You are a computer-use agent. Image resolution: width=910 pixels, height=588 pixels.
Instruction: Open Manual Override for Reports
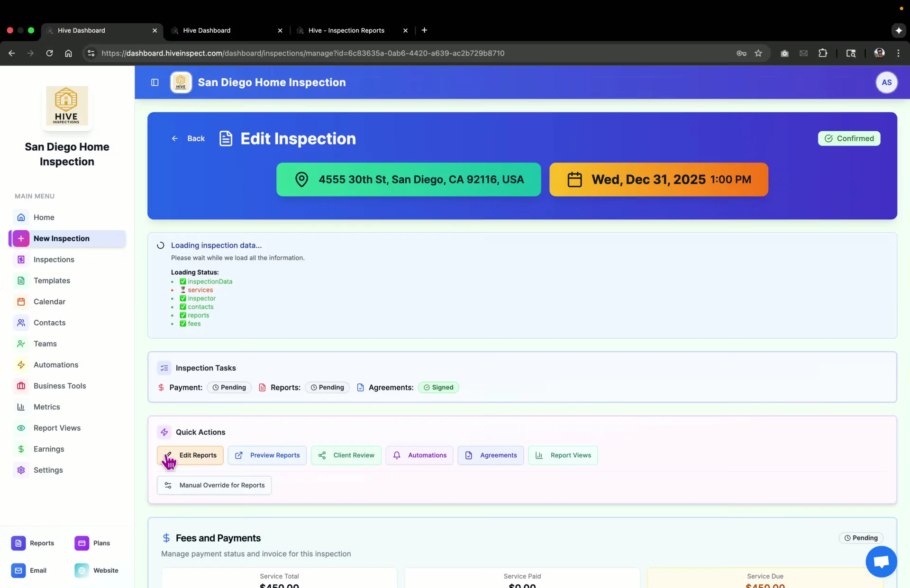pyautogui.click(x=214, y=485)
